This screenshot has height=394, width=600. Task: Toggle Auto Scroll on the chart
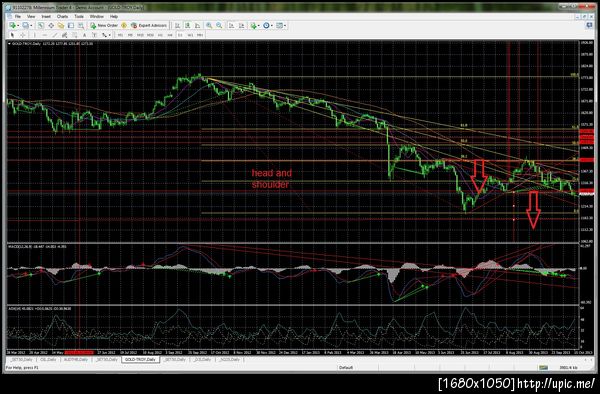231,25
